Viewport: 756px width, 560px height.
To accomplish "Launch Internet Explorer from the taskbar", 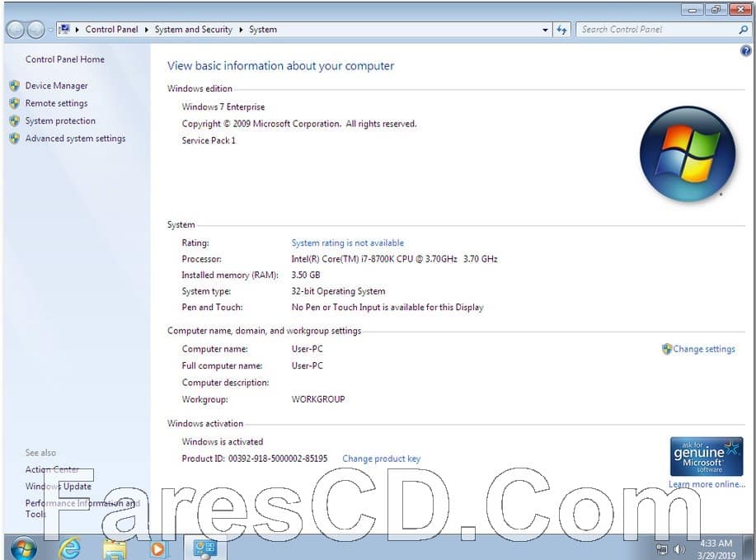I will [69, 548].
